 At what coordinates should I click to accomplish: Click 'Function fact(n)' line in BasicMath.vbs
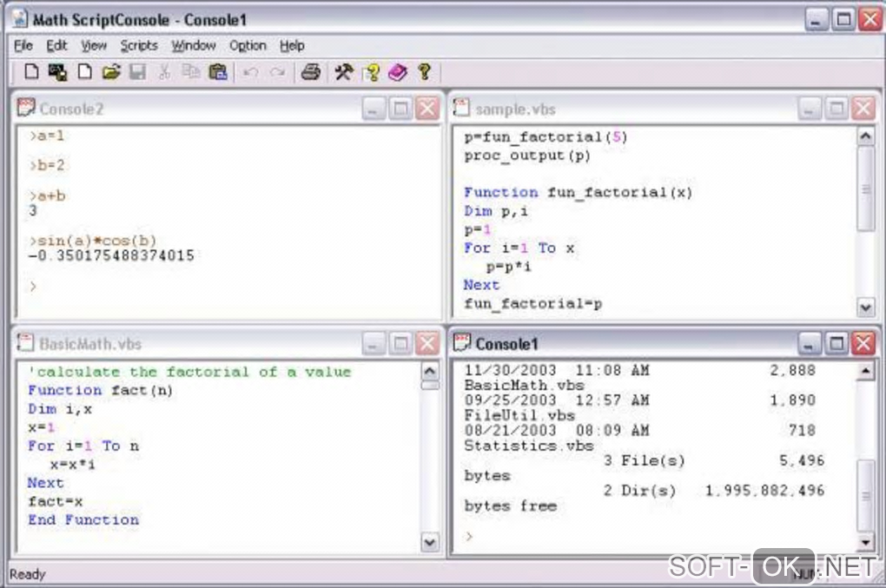point(101,390)
